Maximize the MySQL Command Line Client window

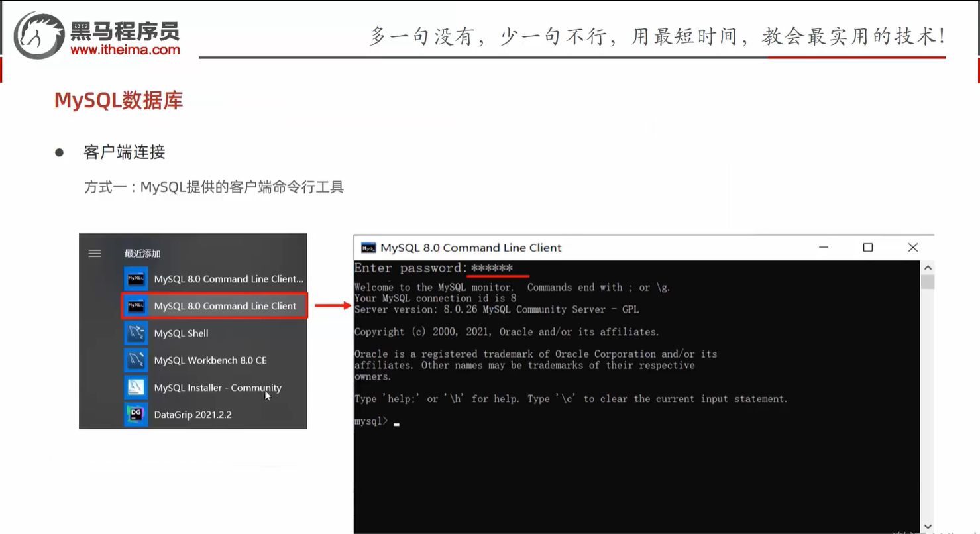pos(868,248)
